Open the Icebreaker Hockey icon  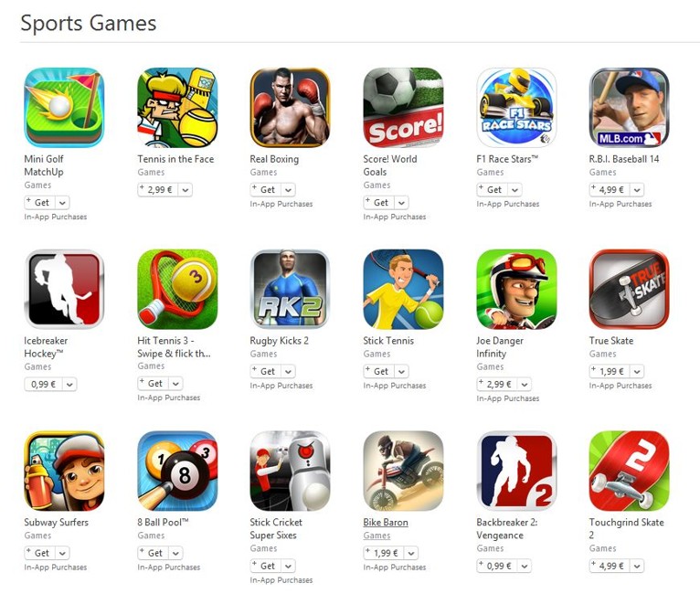click(x=64, y=289)
